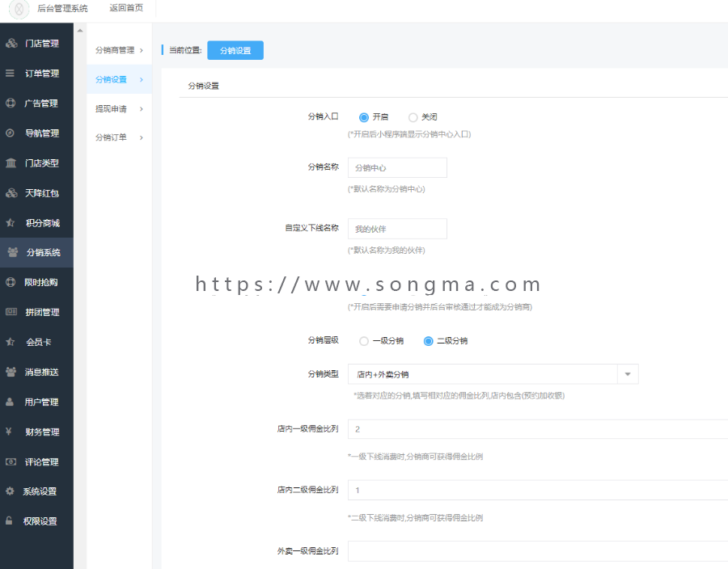
Task: Click the logo icon in the top bar
Action: tap(18, 10)
